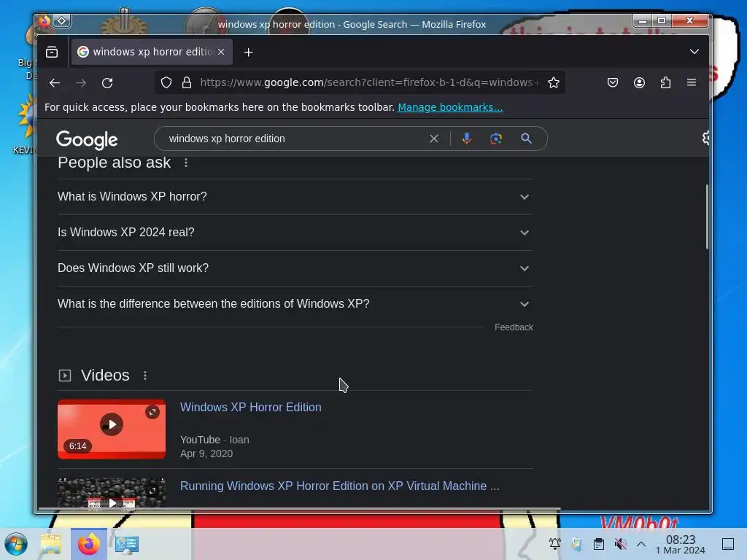Screen dimensions: 747x560
Task: Close the windows xp horror edition tab
Action: (221, 52)
